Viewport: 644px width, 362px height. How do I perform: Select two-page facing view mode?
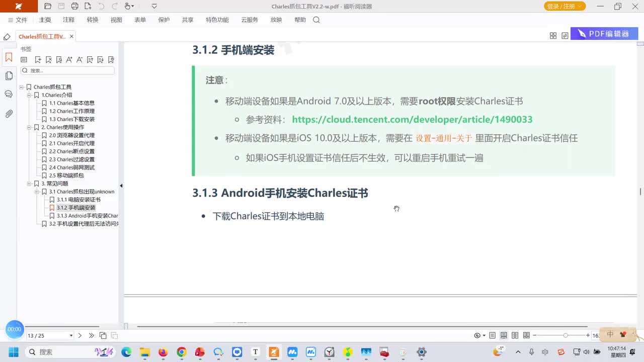pos(515,335)
